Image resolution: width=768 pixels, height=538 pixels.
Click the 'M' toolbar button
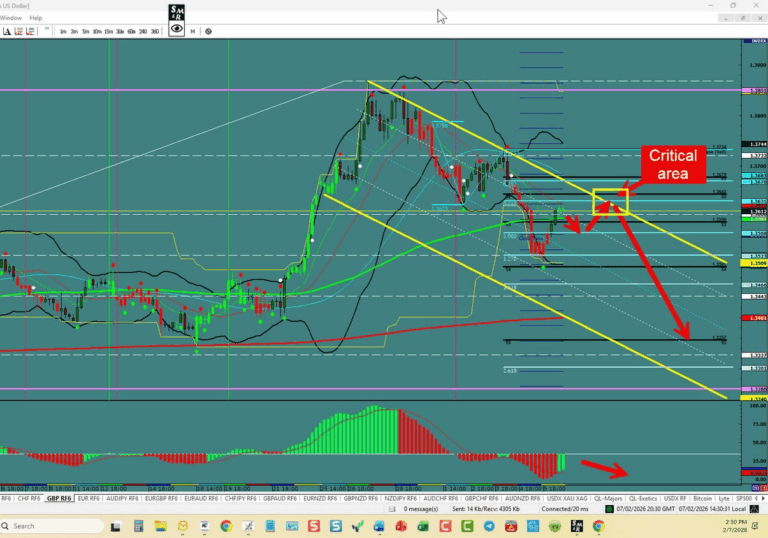click(192, 31)
